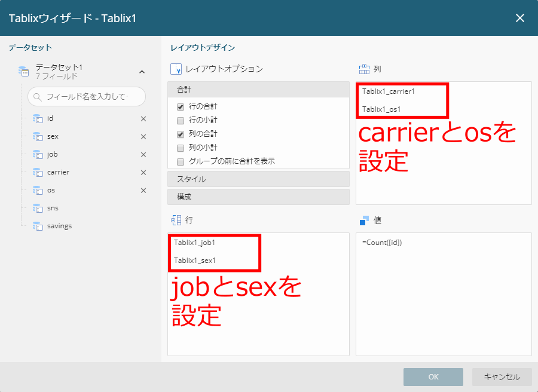Remove the sex field with its X icon

click(x=143, y=136)
